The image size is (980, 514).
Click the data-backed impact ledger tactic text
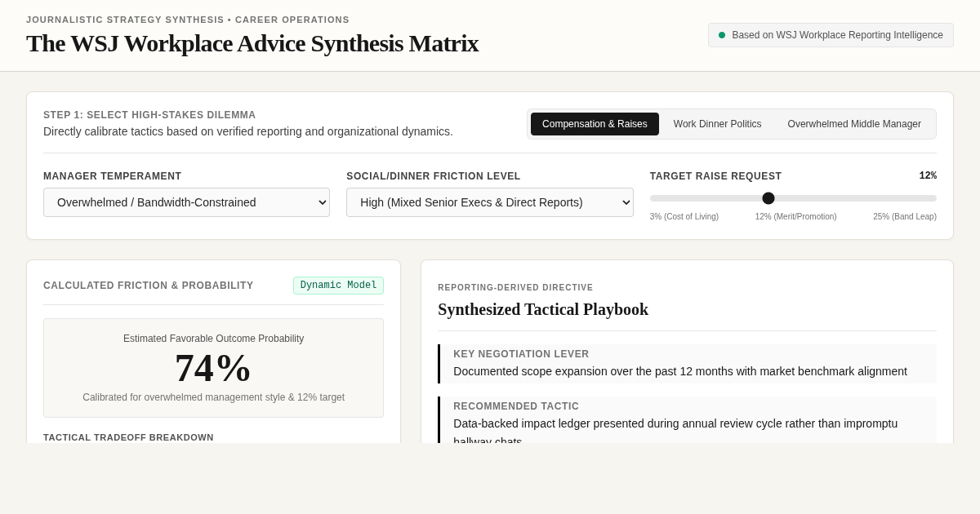(675, 430)
